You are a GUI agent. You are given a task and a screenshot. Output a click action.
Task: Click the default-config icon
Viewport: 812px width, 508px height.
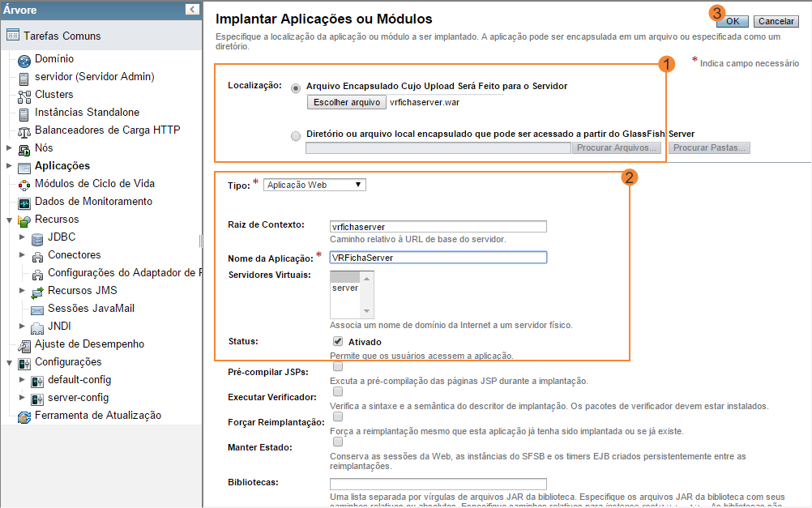coord(37,382)
